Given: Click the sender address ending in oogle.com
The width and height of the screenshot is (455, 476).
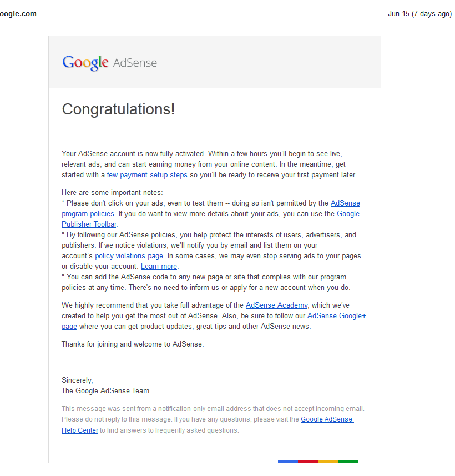Looking at the screenshot, I should [x=18, y=14].
